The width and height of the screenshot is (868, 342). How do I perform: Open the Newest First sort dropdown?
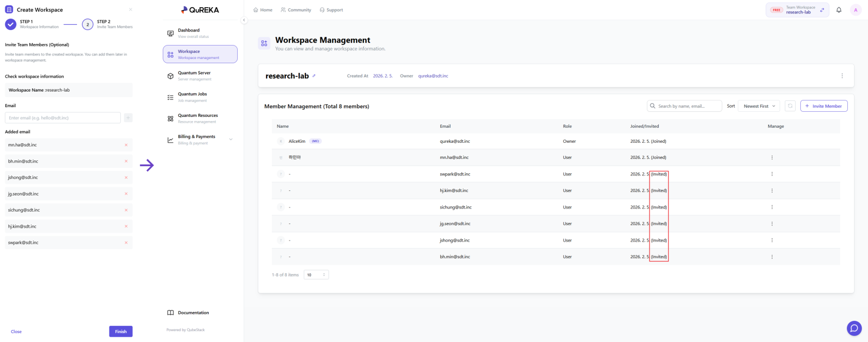tap(759, 106)
